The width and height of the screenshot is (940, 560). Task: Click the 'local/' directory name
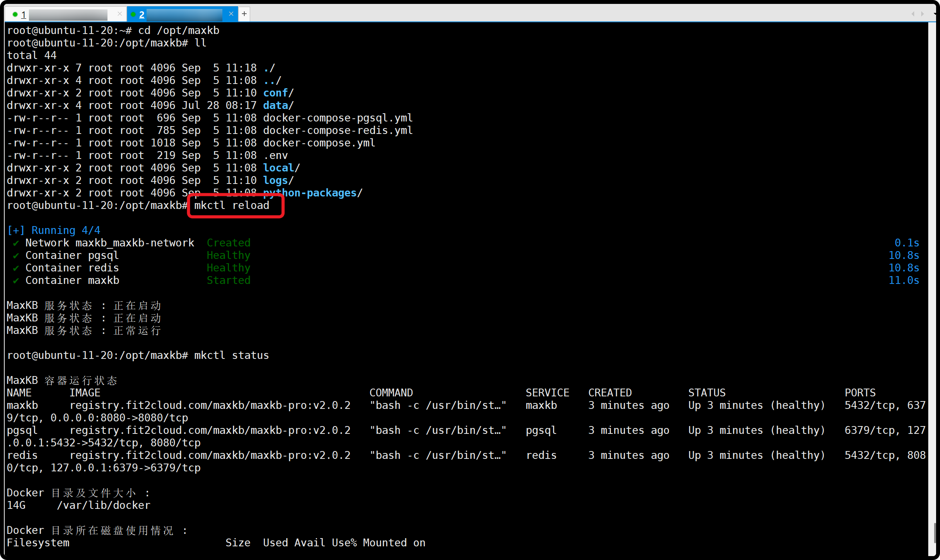tap(281, 168)
